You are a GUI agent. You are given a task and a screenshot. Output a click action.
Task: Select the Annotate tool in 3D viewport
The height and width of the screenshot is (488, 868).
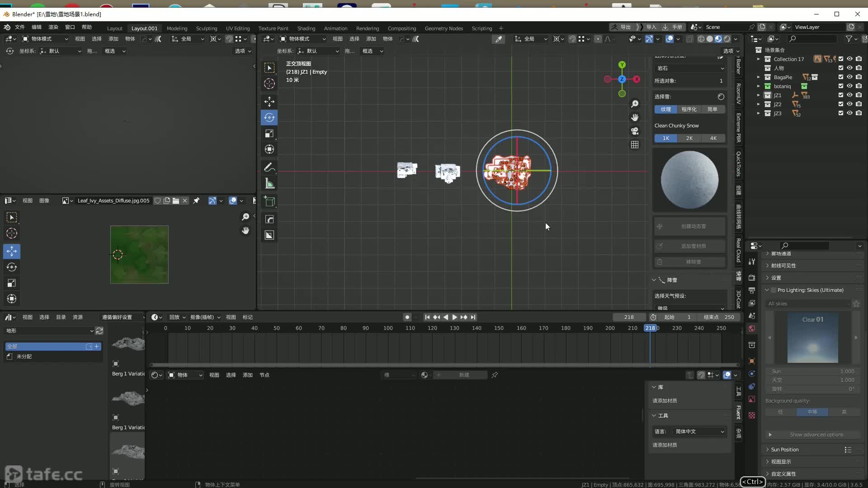click(x=269, y=167)
